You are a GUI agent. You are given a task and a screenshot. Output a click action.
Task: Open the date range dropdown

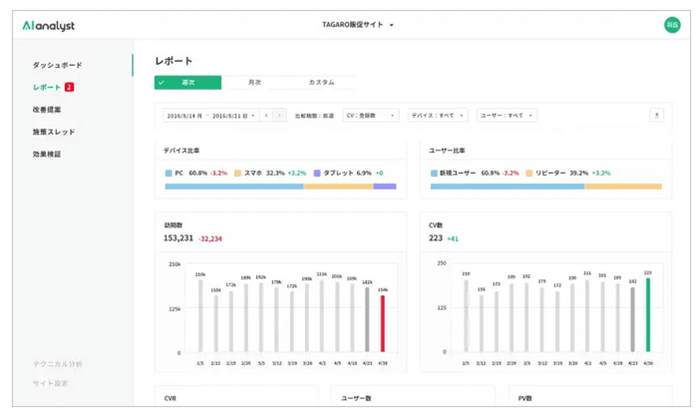click(x=210, y=115)
